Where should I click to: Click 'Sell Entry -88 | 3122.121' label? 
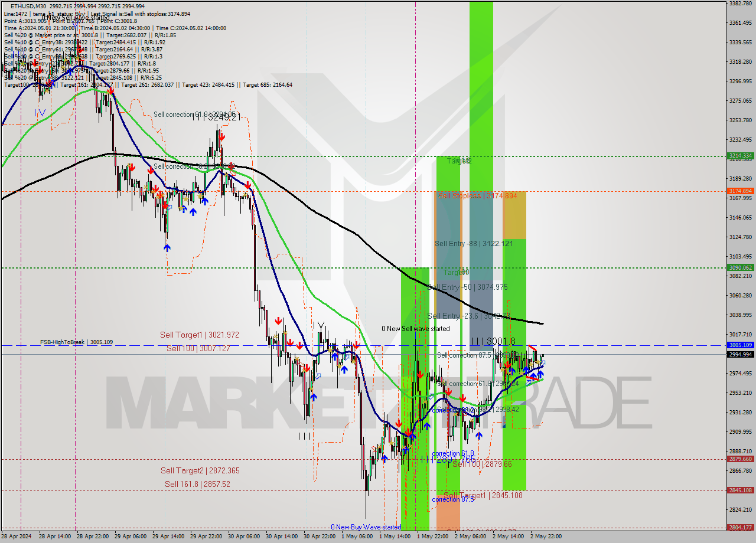point(473,243)
